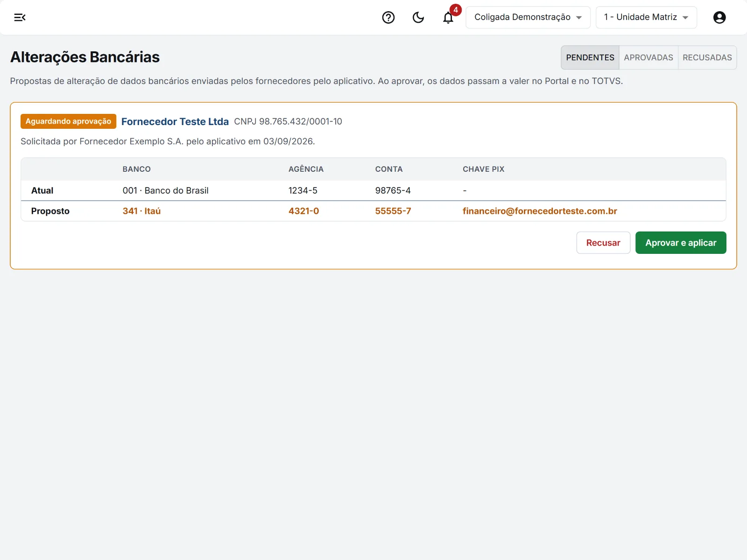747x560 pixels.
Task: Click the BANCO column header
Action: [x=137, y=169]
